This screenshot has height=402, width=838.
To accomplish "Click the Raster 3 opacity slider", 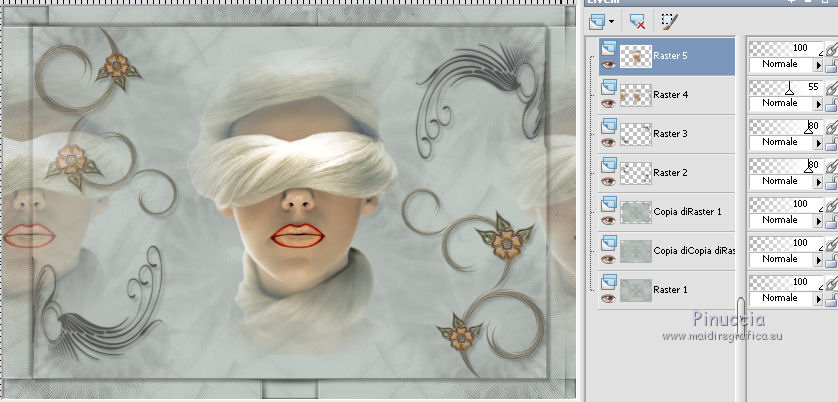I will pyautogui.click(x=786, y=127).
